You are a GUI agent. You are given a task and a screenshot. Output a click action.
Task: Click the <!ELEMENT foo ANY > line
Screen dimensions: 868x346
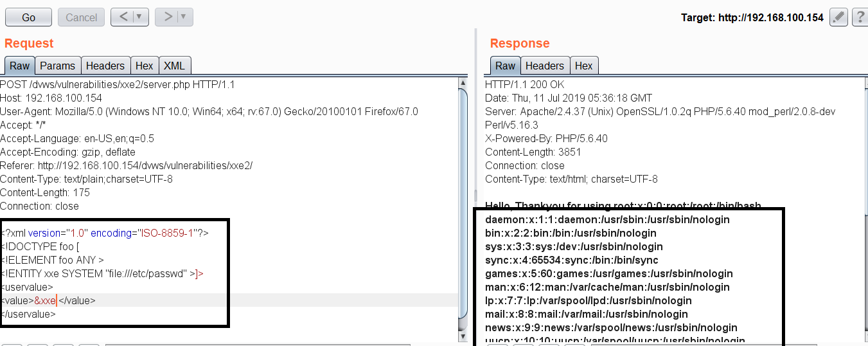point(52,260)
